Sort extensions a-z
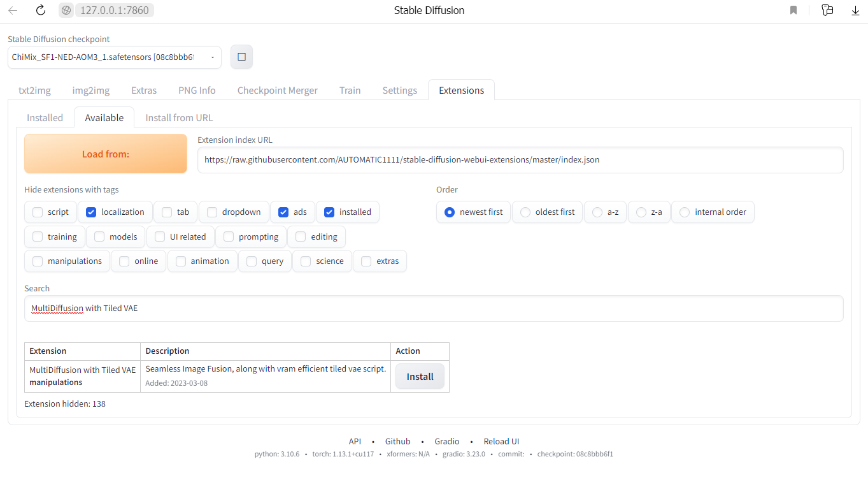This screenshot has height=480, width=868. pos(597,212)
